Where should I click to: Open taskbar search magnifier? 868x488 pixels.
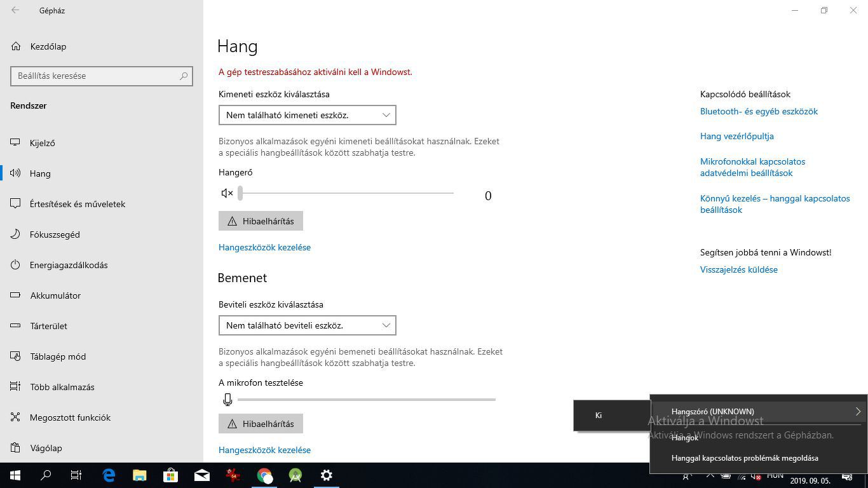tap(46, 475)
